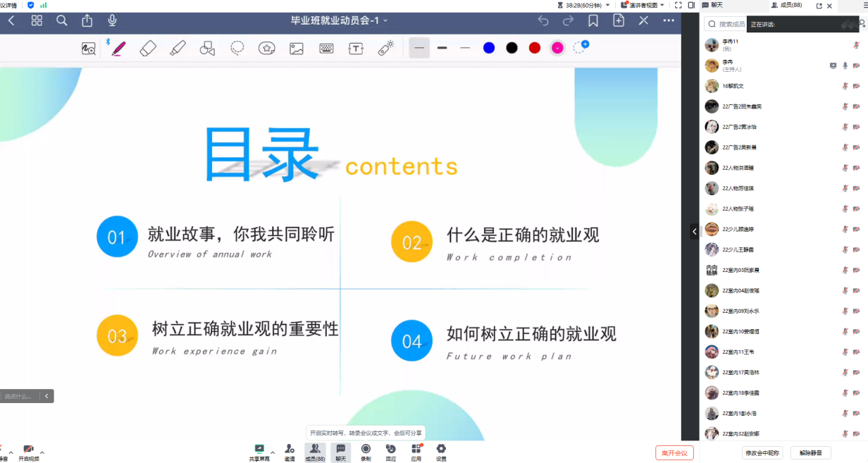Click the undo arrow in the header
This screenshot has height=463, width=868.
(543, 20)
